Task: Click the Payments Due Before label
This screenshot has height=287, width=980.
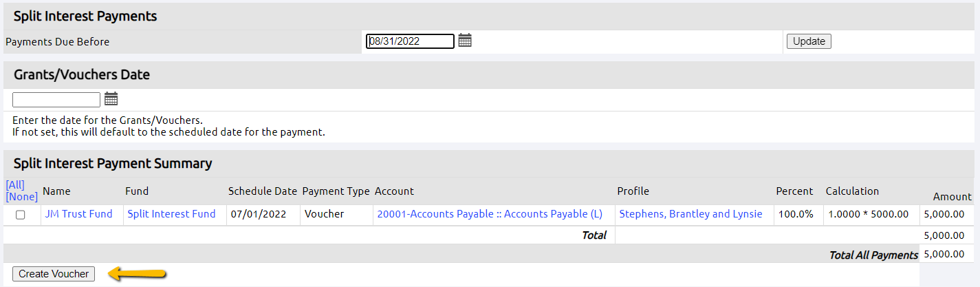Action: coord(58,42)
